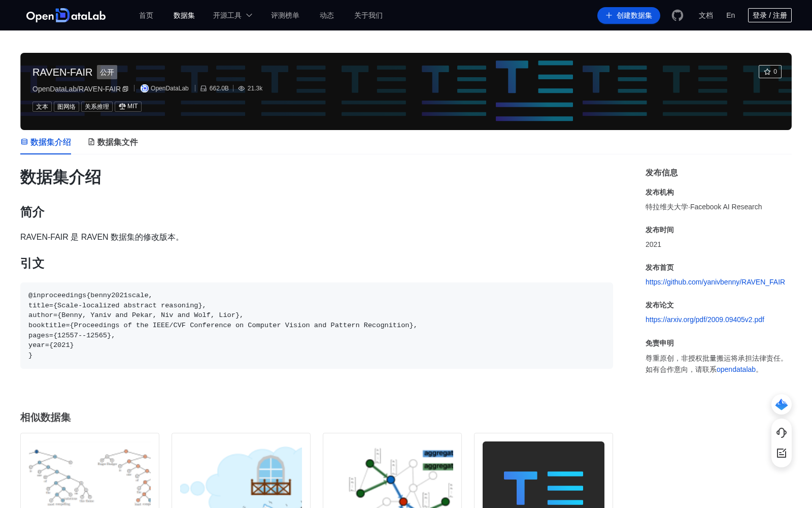
Task: Click the citation line starting with author=
Action: (x=136, y=315)
